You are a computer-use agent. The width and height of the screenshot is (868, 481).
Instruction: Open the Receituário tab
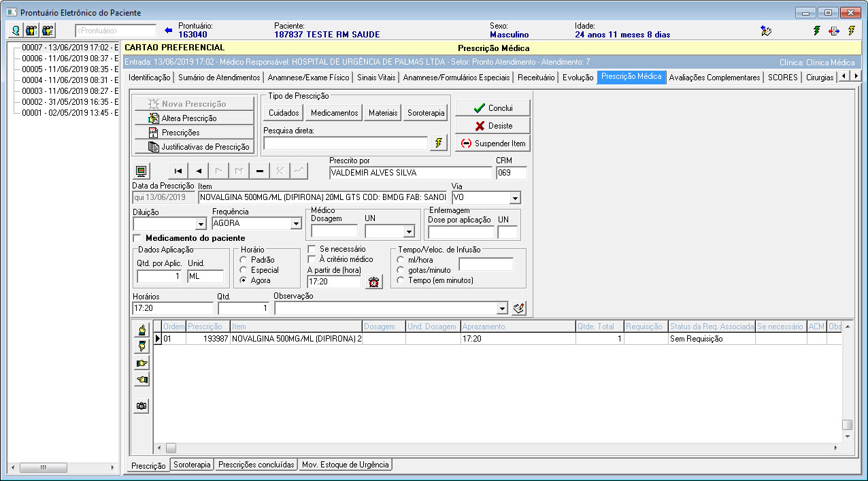coord(536,78)
